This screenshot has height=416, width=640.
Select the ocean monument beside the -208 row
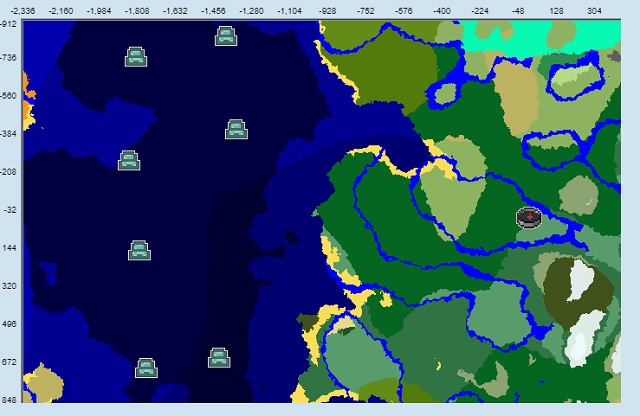pyautogui.click(x=129, y=160)
